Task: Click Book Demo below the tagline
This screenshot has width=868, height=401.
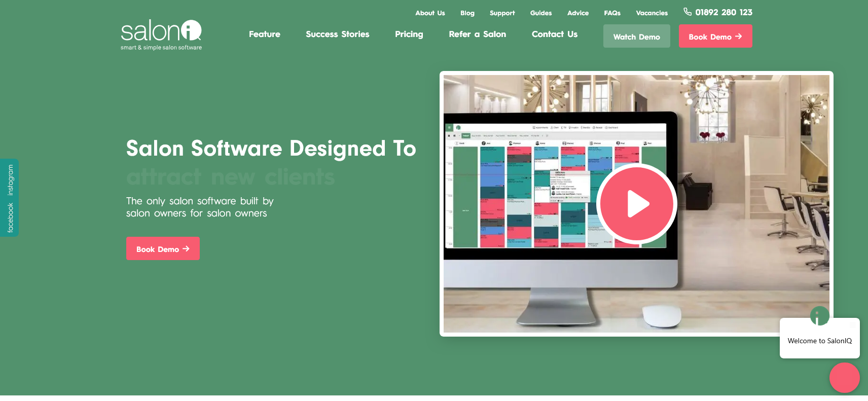Action: click(163, 248)
